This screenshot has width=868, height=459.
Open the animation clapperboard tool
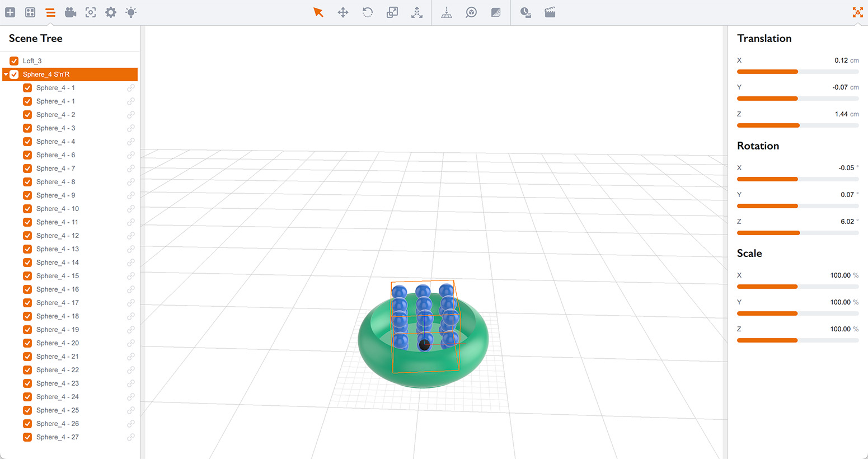pyautogui.click(x=550, y=12)
